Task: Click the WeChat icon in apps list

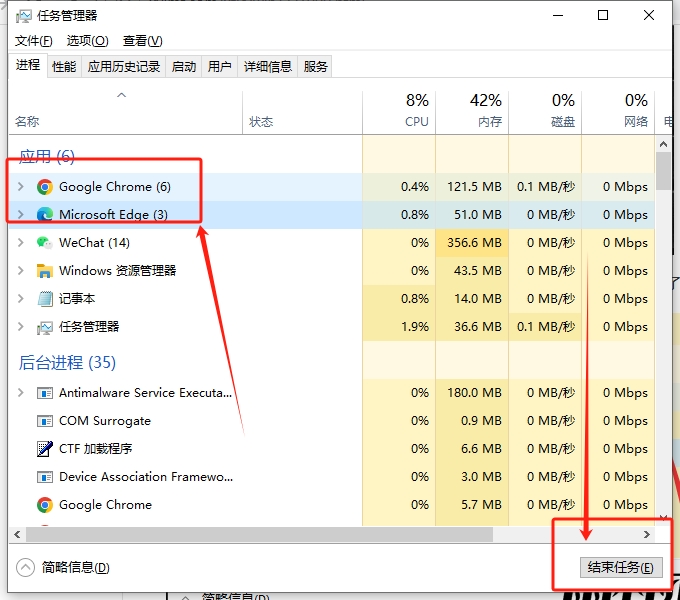Action: click(44, 243)
